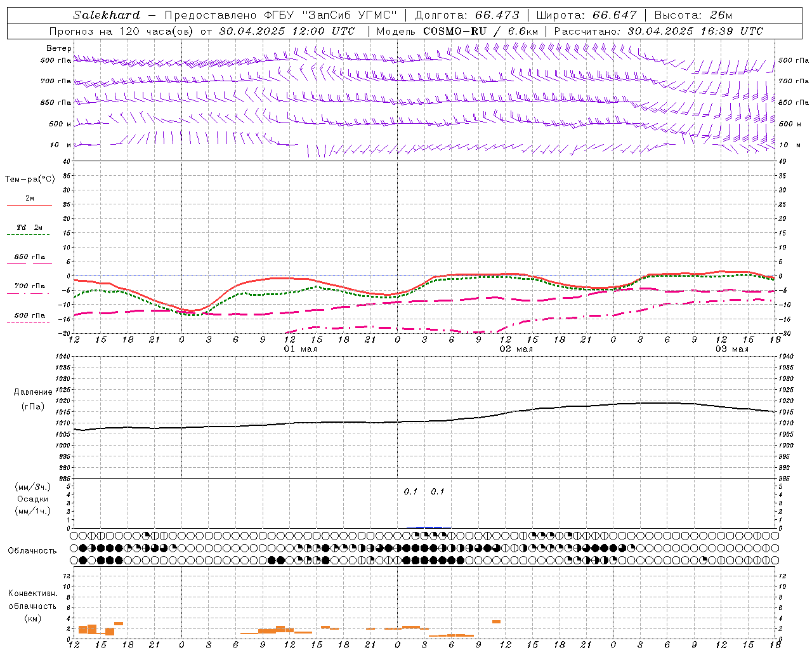Image resolution: width=812 pixels, height=650 pixels.
Task: Select the Модель COSMO-RU / 6.6км label
Action: [457, 31]
